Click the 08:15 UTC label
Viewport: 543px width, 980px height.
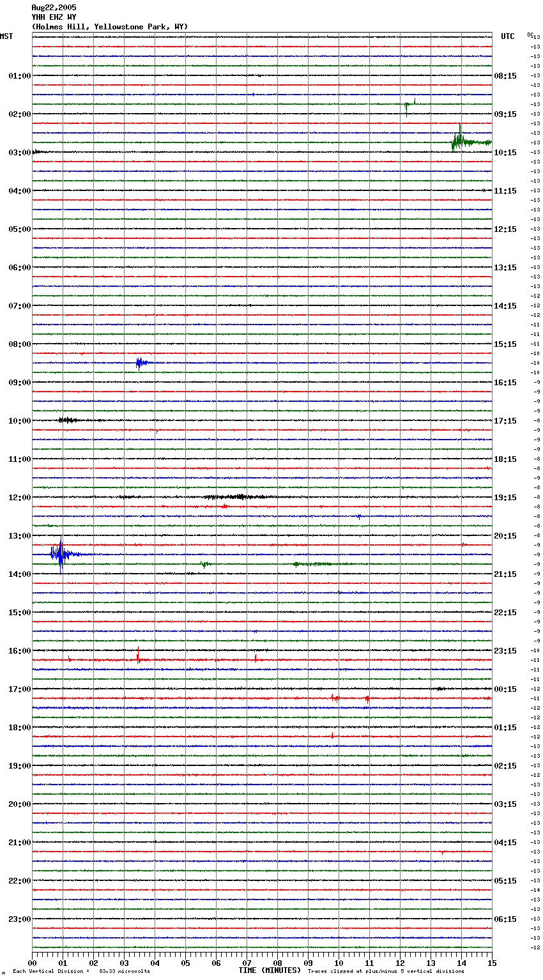tap(505, 76)
